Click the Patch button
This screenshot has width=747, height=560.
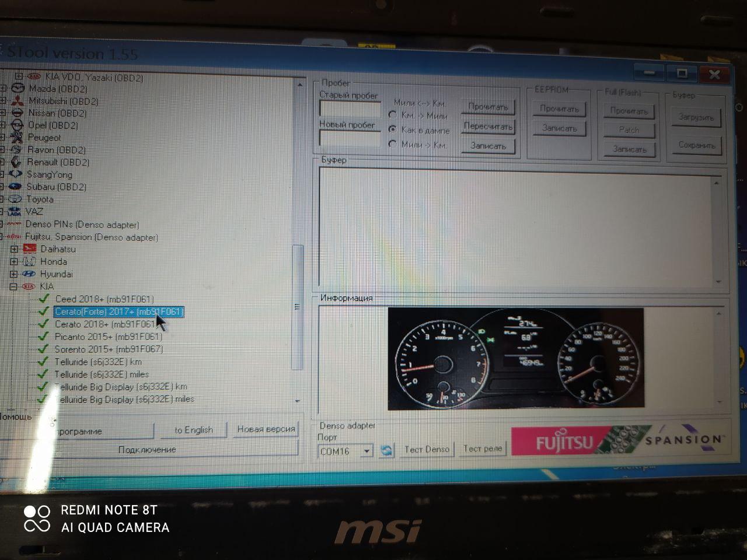629,130
